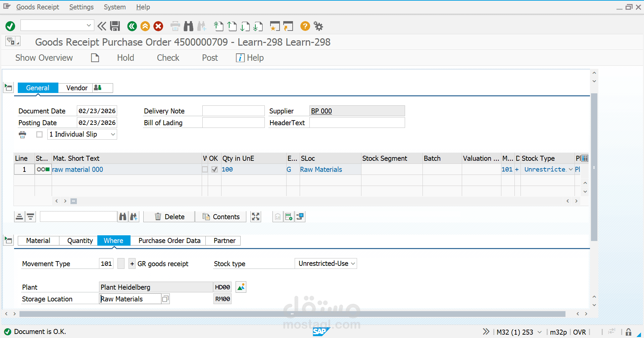Click the Post button

[209, 57]
